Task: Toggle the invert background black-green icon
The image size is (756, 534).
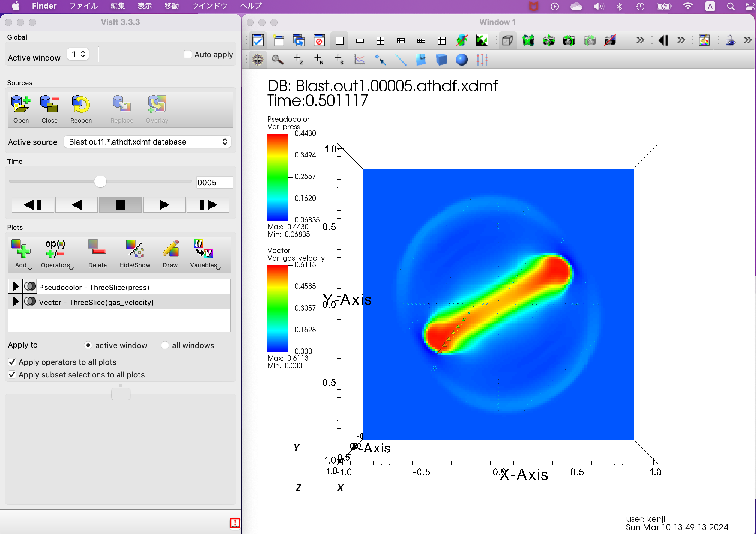Action: 482,41
